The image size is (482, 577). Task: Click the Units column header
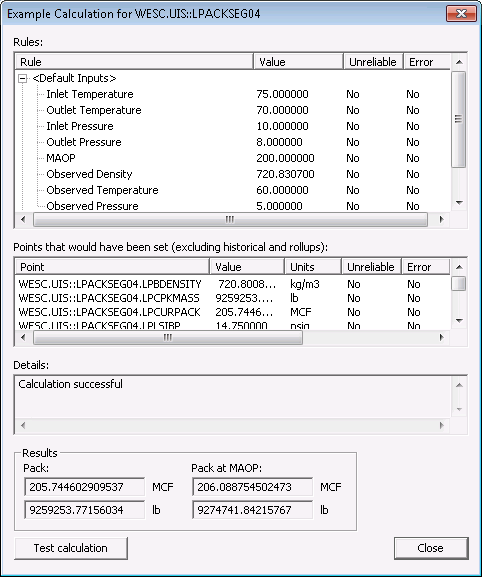313,267
